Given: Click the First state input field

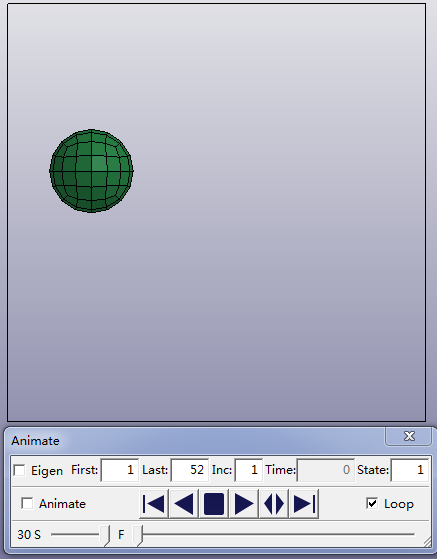Looking at the screenshot, I should tap(120, 470).
